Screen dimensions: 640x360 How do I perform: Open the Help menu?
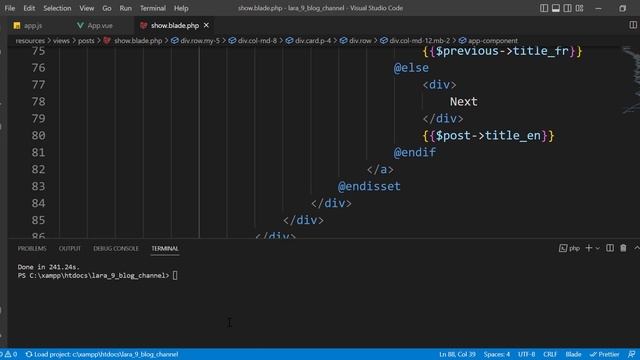(181, 8)
